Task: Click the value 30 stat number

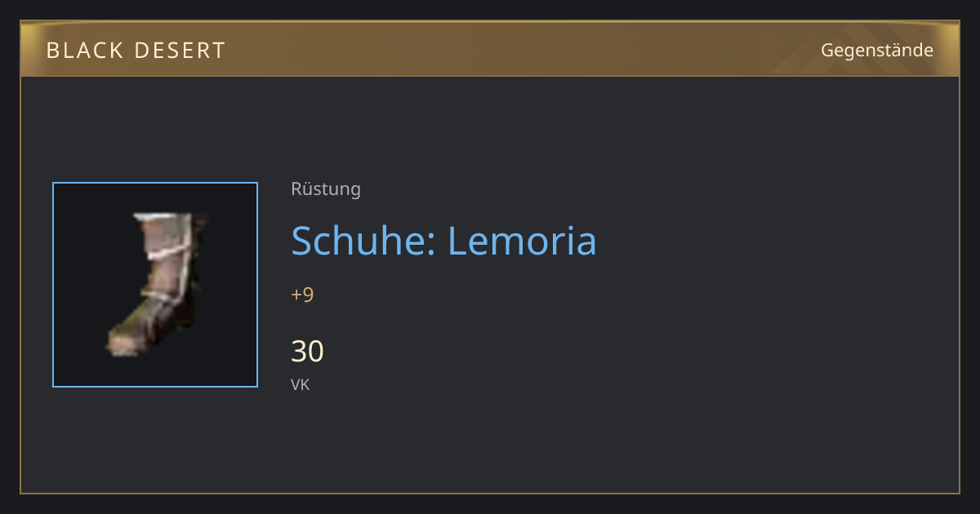Action: 307,352
